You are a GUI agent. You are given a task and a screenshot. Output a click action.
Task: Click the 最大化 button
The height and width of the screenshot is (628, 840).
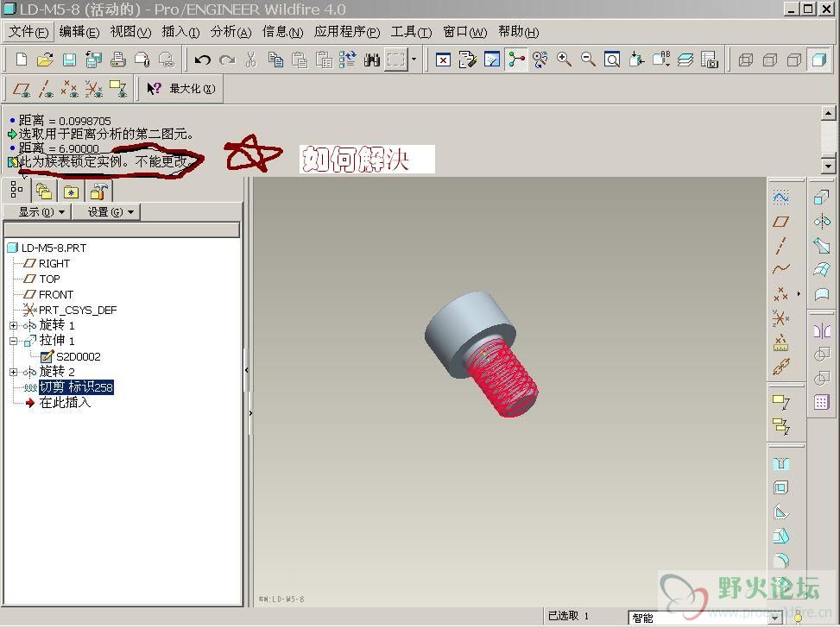[x=193, y=89]
